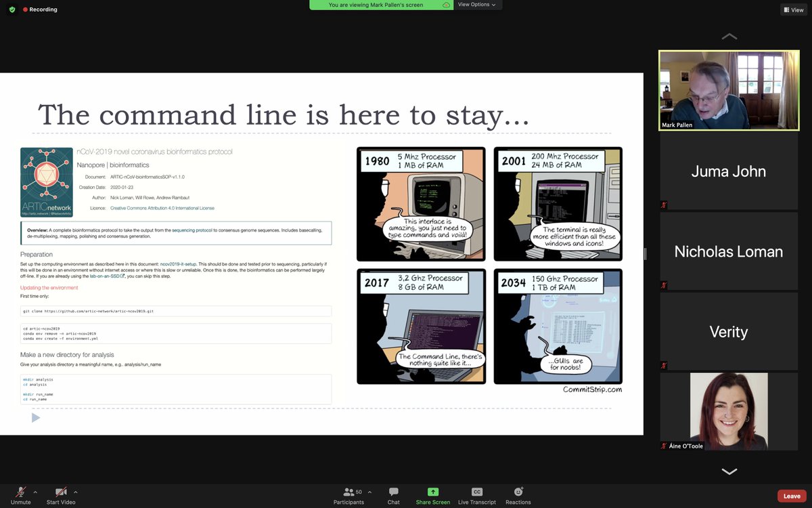The width and height of the screenshot is (812, 508).
Task: Open the Creative Commons Attribution license link
Action: [x=162, y=208]
